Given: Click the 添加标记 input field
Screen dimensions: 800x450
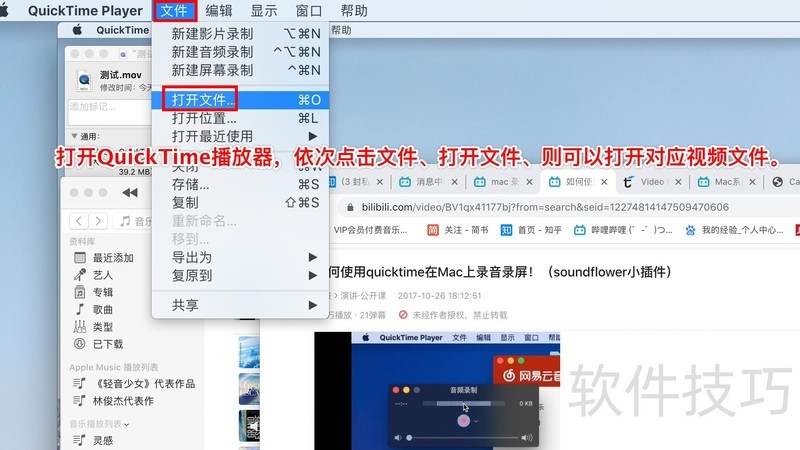Looking at the screenshot, I should tap(110, 112).
